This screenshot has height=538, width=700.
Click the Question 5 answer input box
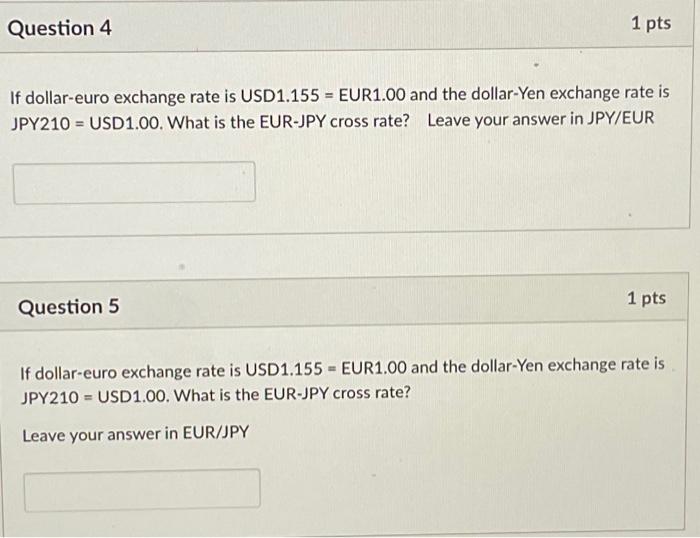point(142,490)
